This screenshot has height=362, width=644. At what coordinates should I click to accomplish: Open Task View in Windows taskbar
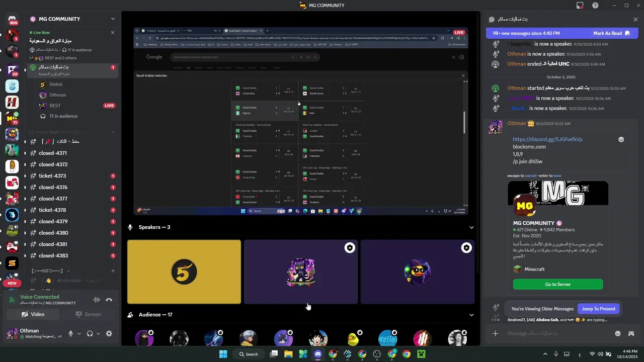274,354
